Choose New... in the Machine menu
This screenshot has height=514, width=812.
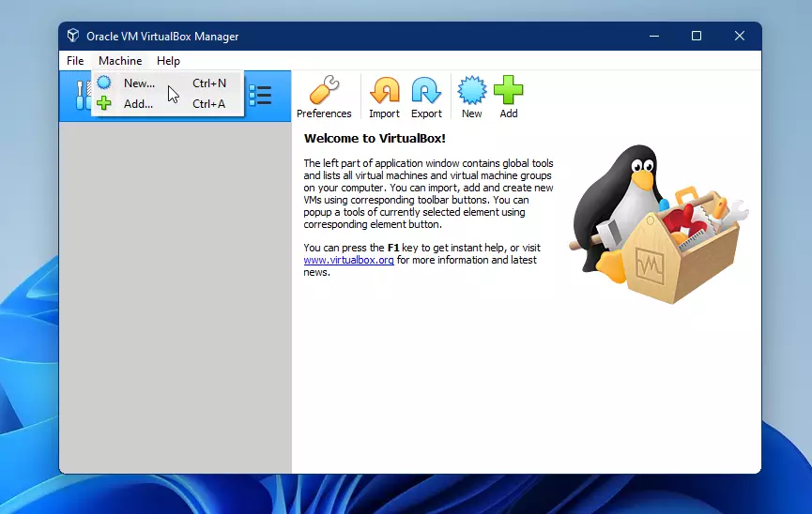click(x=167, y=83)
